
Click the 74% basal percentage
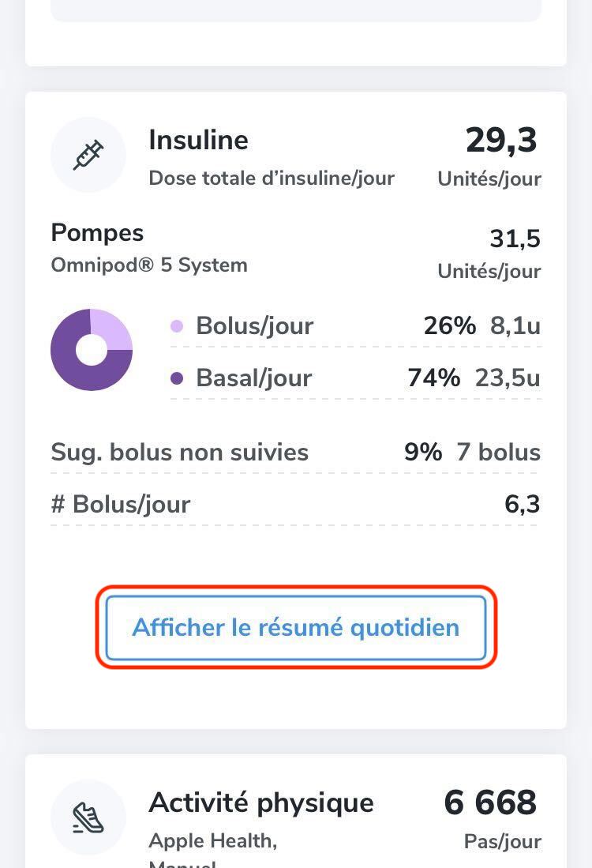433,378
